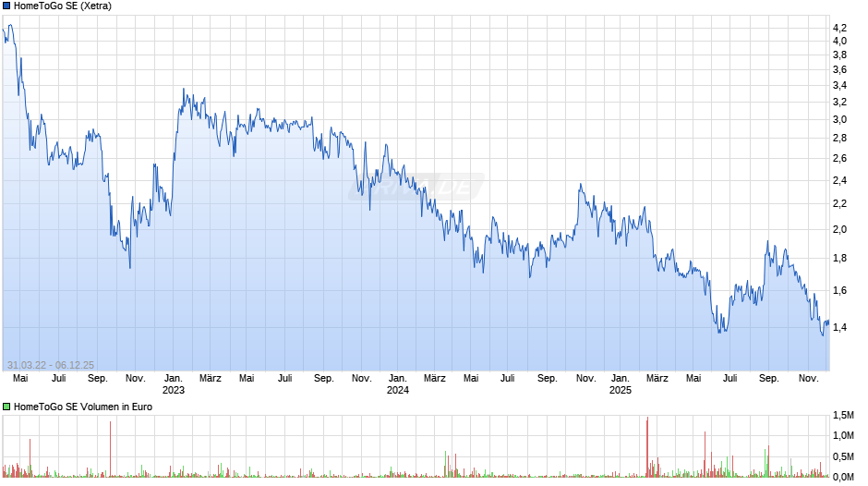Click the '4,0' price axis label
Viewport: 868px width, 486px height.
839,41
